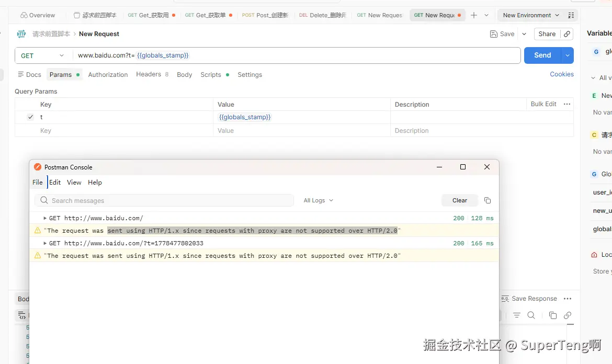Click into the request URL field
The width and height of the screenshot is (612, 364).
tap(297, 55)
